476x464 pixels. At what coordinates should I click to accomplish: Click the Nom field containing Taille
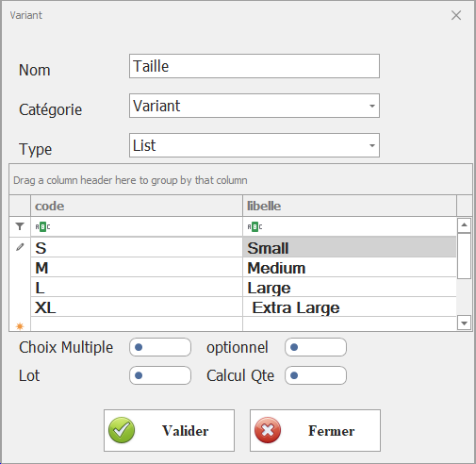point(254,66)
